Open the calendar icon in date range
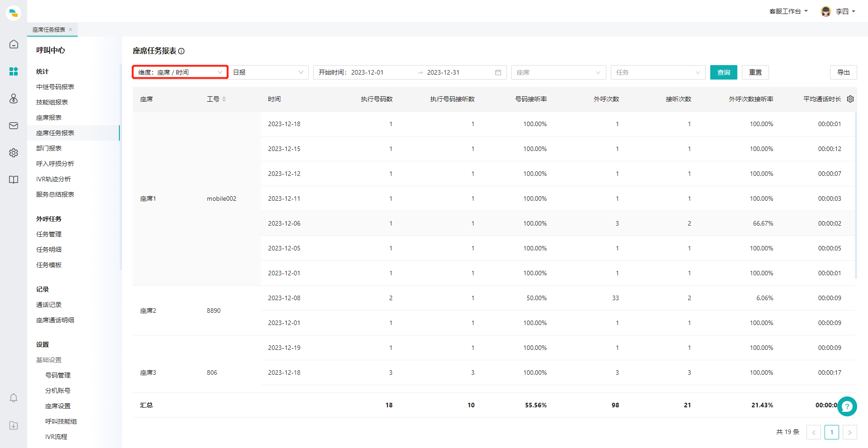Screen dimensions: 868x448 pyautogui.click(x=498, y=72)
